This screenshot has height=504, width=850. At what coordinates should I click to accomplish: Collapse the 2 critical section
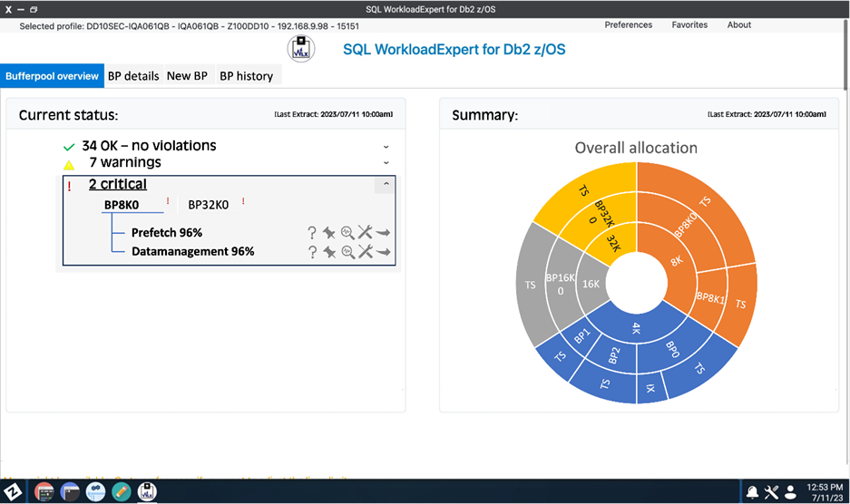(386, 184)
